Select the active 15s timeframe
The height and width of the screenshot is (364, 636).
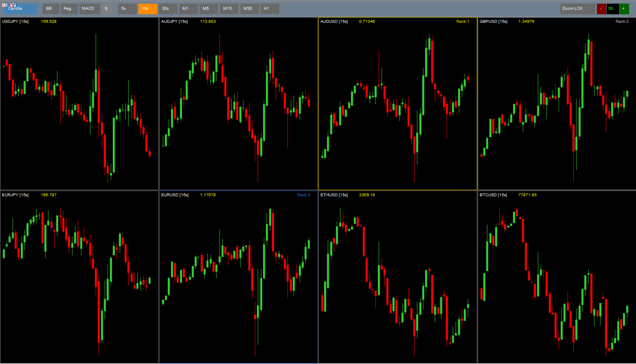148,9
